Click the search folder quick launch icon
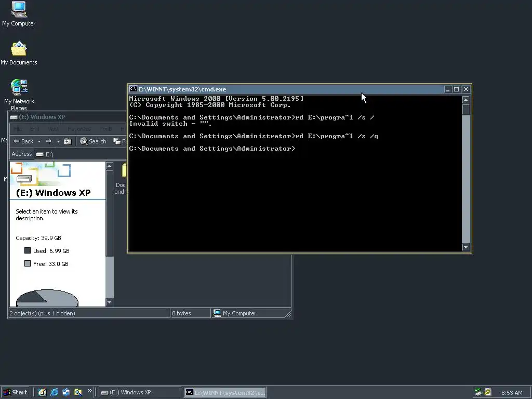This screenshot has width=532, height=399. (x=78, y=392)
